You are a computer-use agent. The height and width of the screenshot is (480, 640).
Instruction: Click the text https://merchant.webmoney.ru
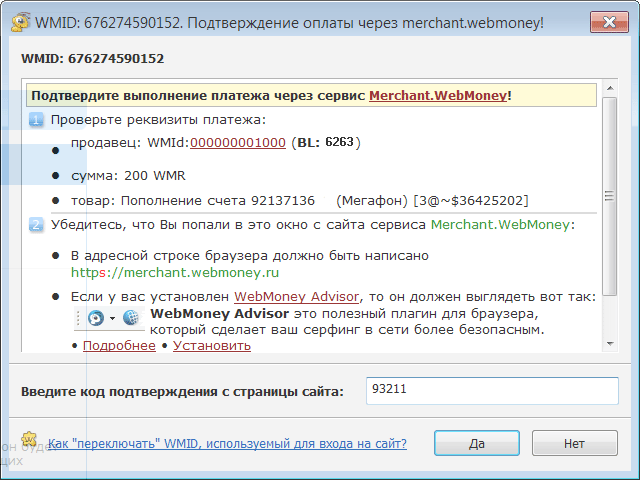click(x=175, y=272)
